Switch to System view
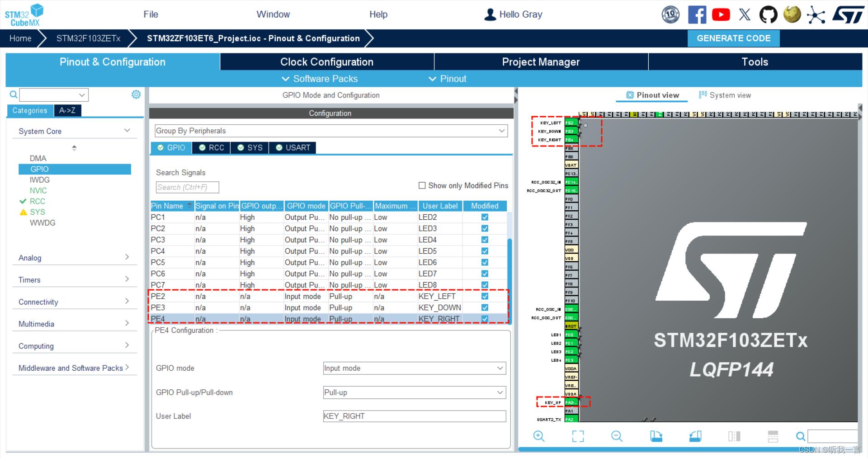Viewport: 868px width, 458px height. (725, 95)
